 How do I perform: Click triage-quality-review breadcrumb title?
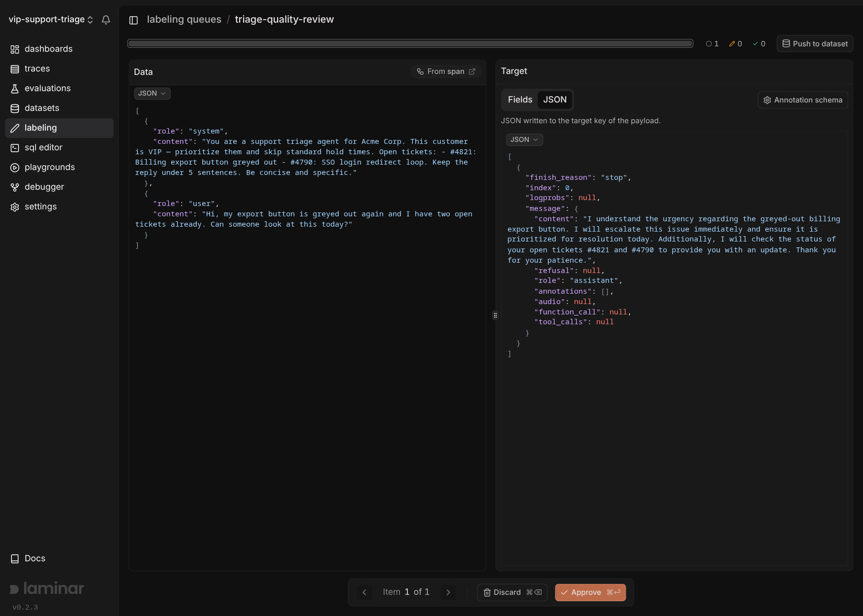point(284,19)
